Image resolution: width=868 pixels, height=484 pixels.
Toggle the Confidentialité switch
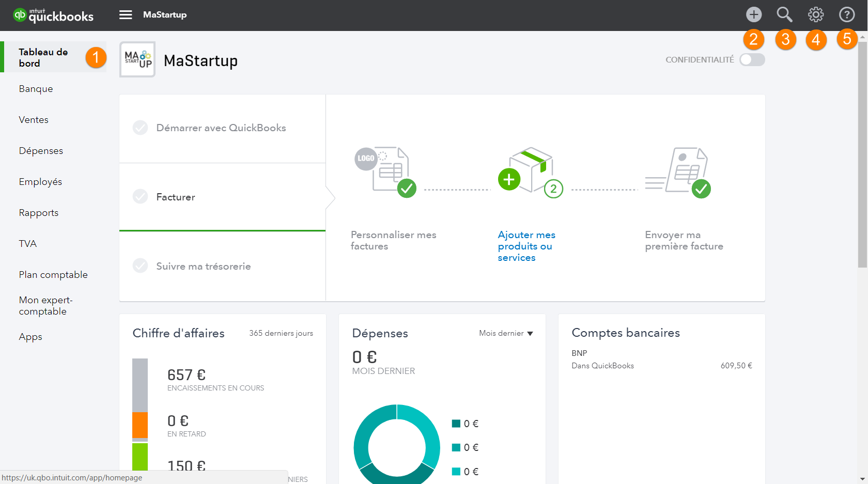pyautogui.click(x=752, y=59)
